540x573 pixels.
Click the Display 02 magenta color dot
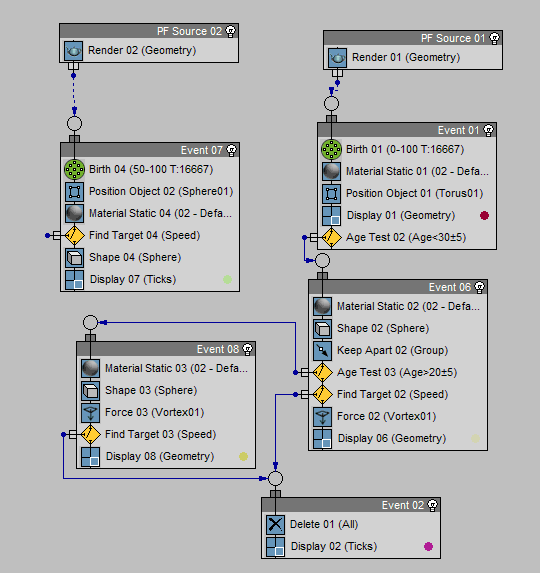[428, 547]
